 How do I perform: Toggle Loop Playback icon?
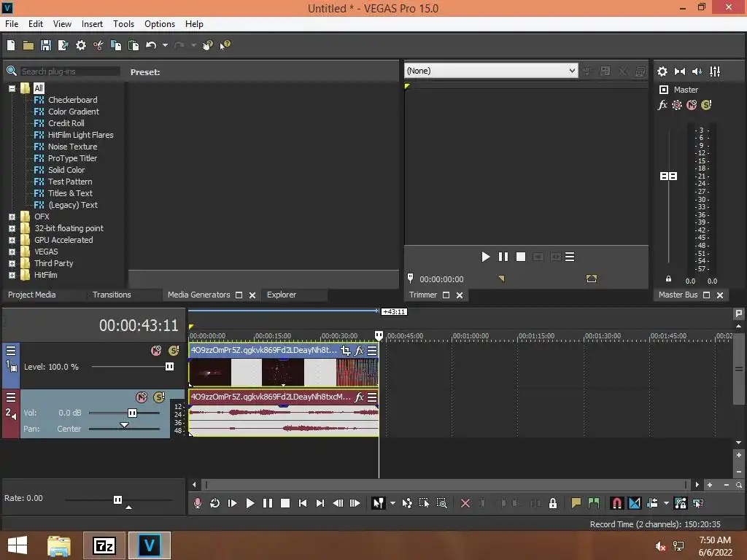[215, 503]
